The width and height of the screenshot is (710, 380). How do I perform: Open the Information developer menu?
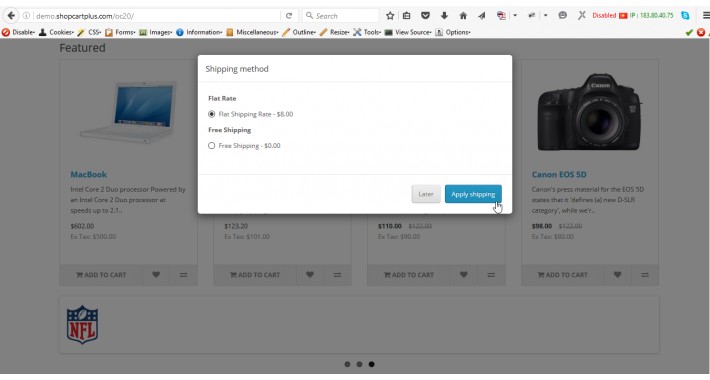199,32
